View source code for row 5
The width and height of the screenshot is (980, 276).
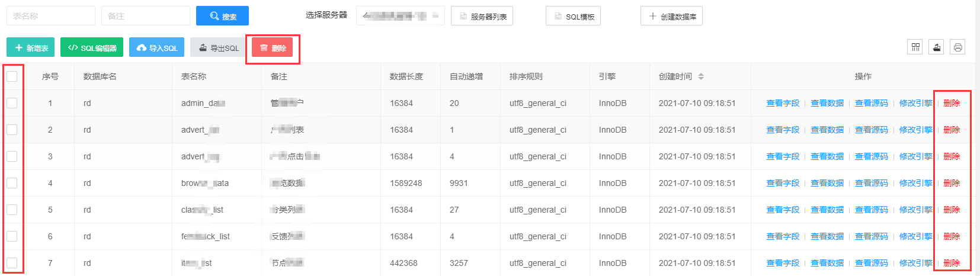872,210
